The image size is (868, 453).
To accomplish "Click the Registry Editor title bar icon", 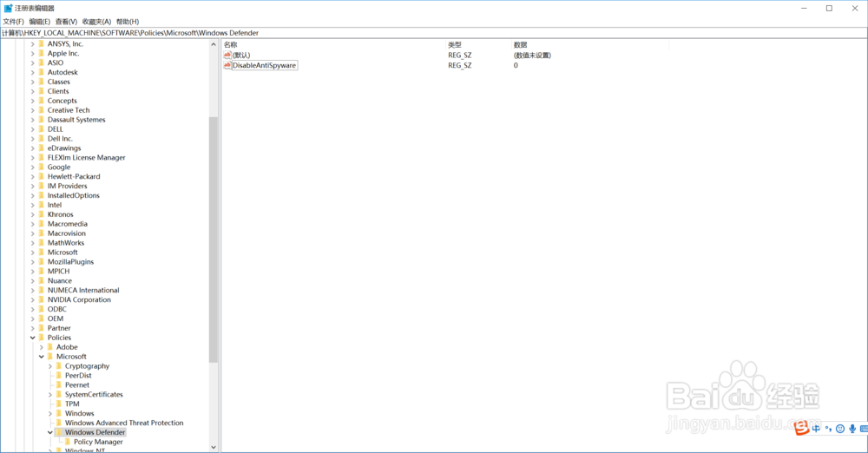I will click(9, 9).
